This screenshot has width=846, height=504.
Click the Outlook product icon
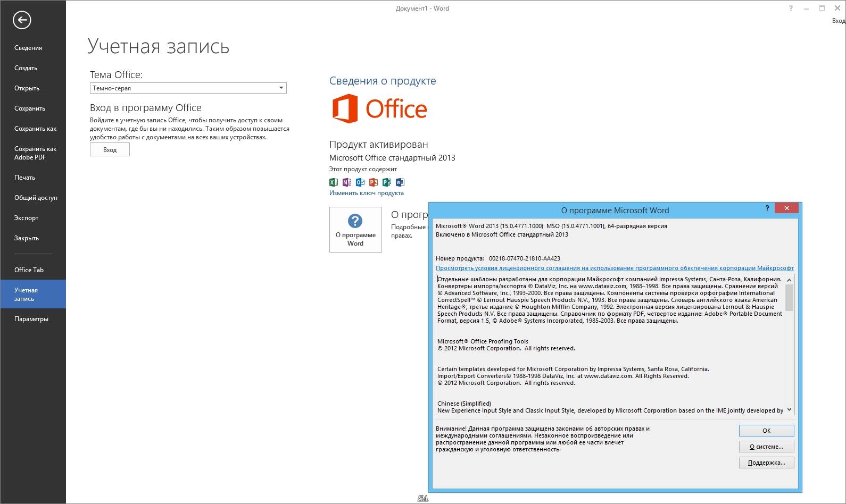click(360, 182)
